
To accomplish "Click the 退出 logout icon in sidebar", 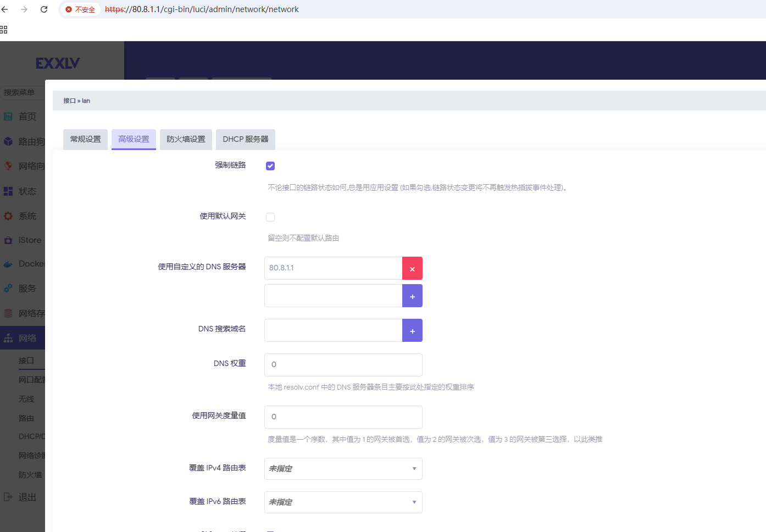I will pyautogui.click(x=8, y=497).
